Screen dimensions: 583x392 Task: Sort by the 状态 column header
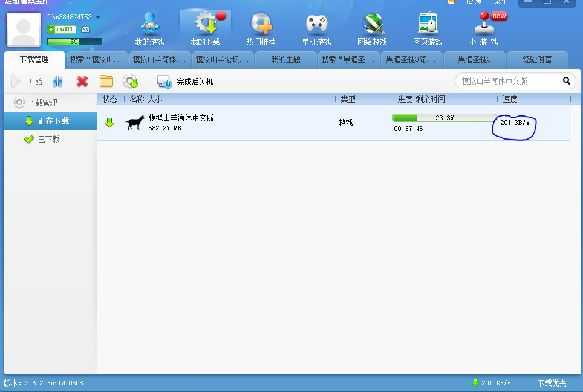tap(110, 99)
